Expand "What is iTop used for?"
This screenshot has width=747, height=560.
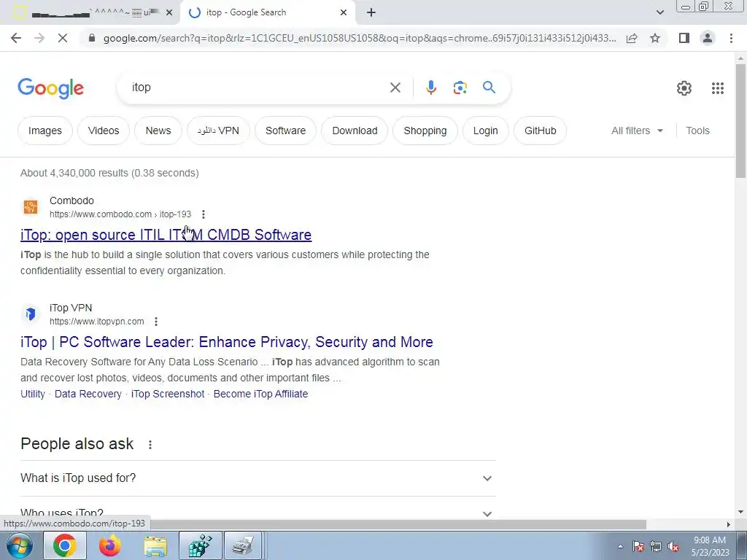coord(258,478)
